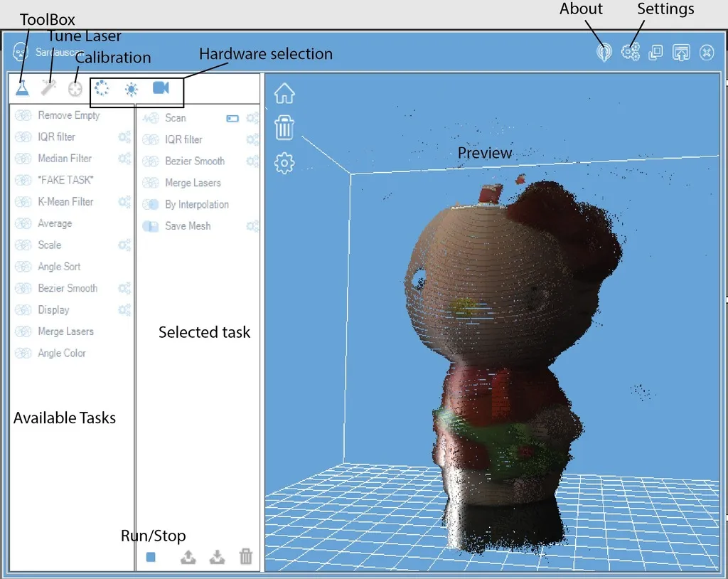728x579 pixels.
Task: Open the ToolBox flask icon
Action: [22, 87]
